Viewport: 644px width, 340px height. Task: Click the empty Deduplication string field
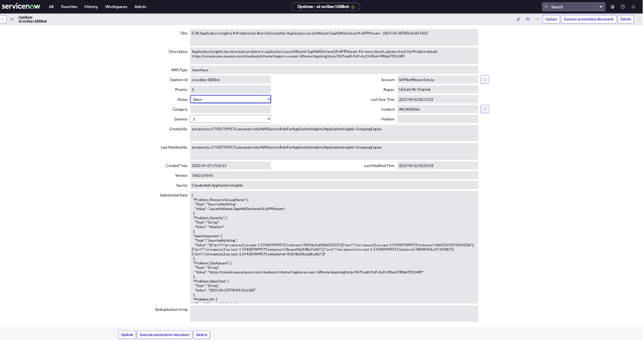point(334,313)
